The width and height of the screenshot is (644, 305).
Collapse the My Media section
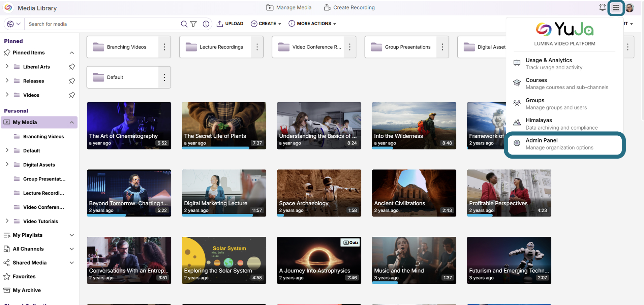pyautogui.click(x=72, y=122)
